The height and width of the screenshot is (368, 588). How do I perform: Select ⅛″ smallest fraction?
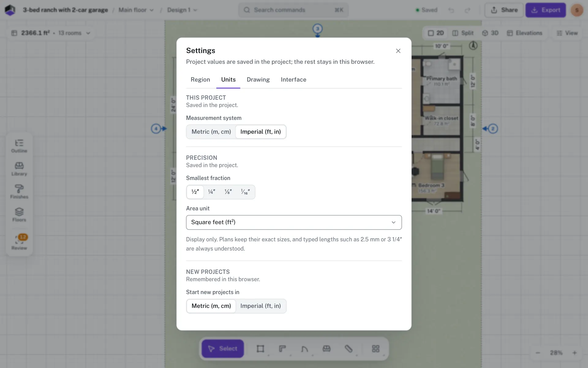pos(228,192)
